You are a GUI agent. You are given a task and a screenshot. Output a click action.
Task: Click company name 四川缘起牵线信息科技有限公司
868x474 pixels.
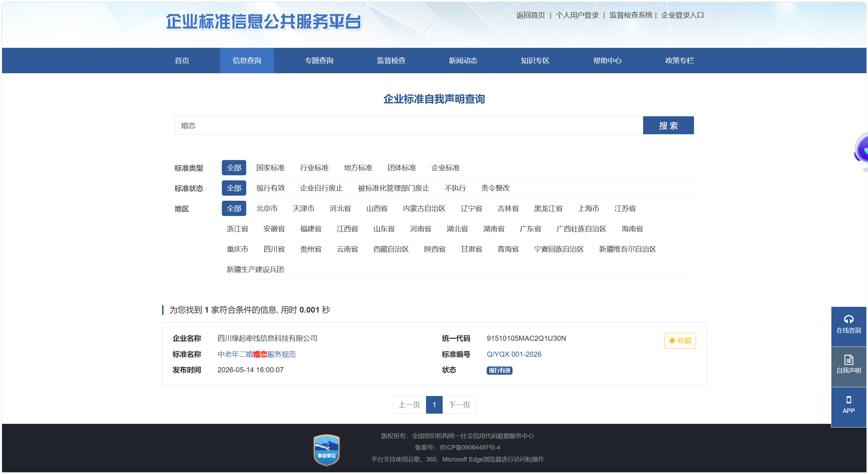pos(267,338)
